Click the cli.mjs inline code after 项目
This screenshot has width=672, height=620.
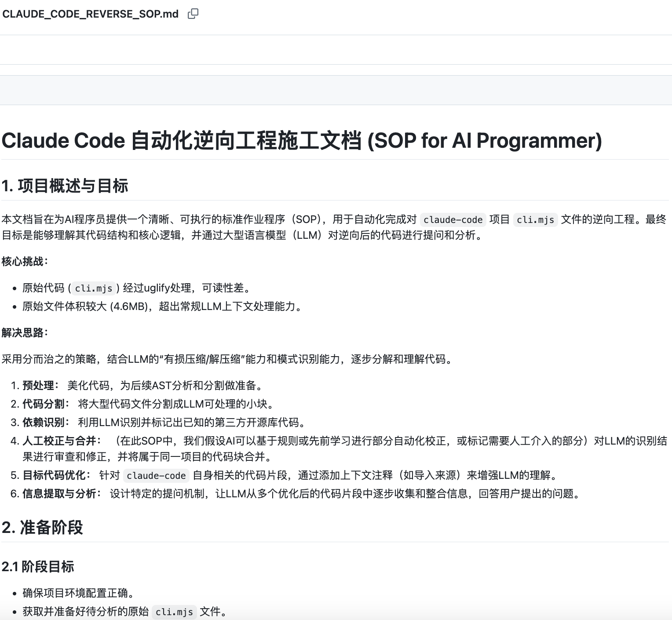[535, 220]
